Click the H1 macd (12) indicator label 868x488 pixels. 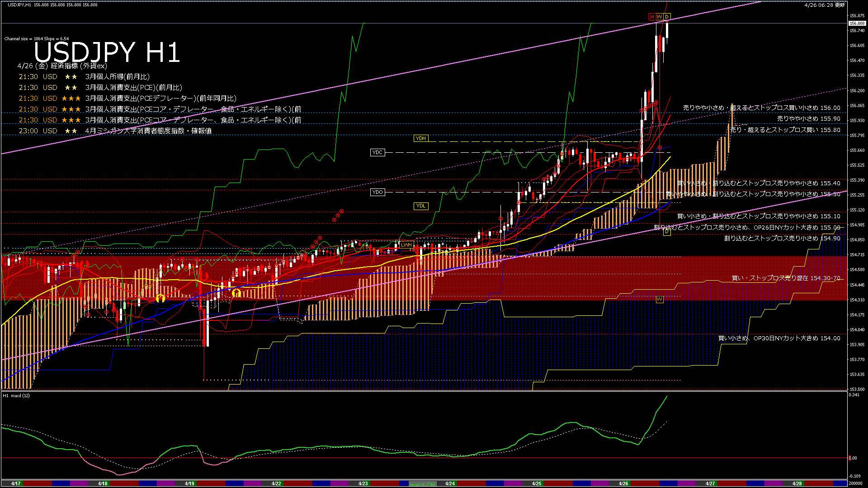pos(16,396)
